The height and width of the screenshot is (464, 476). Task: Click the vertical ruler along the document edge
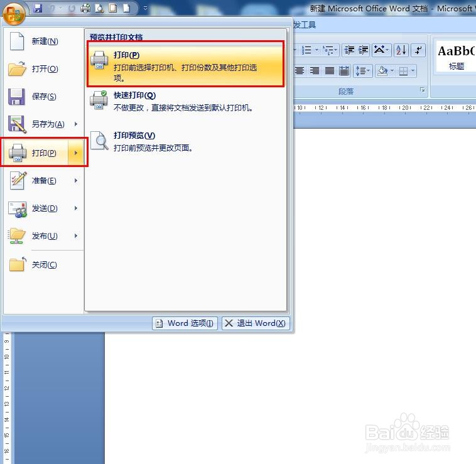point(7,398)
